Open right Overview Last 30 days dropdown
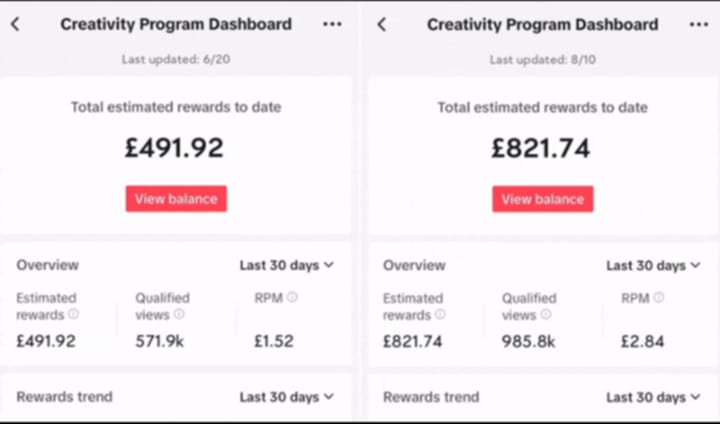The height and width of the screenshot is (424, 720). click(653, 266)
